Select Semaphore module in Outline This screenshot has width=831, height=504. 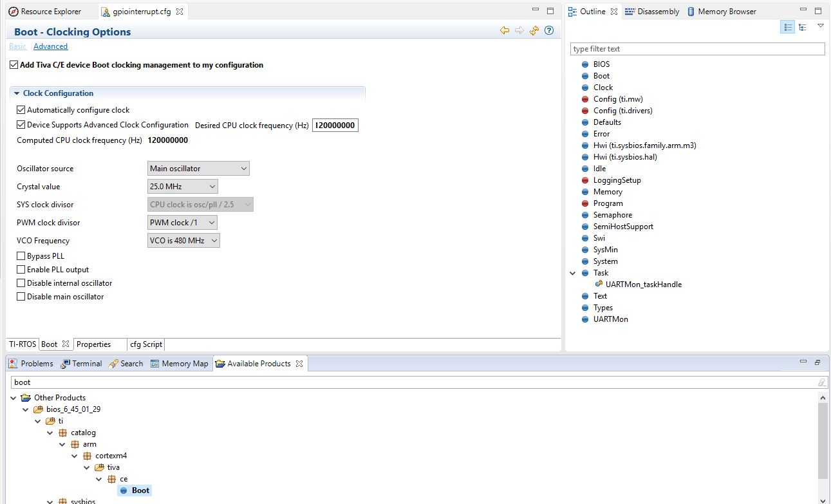coord(612,215)
